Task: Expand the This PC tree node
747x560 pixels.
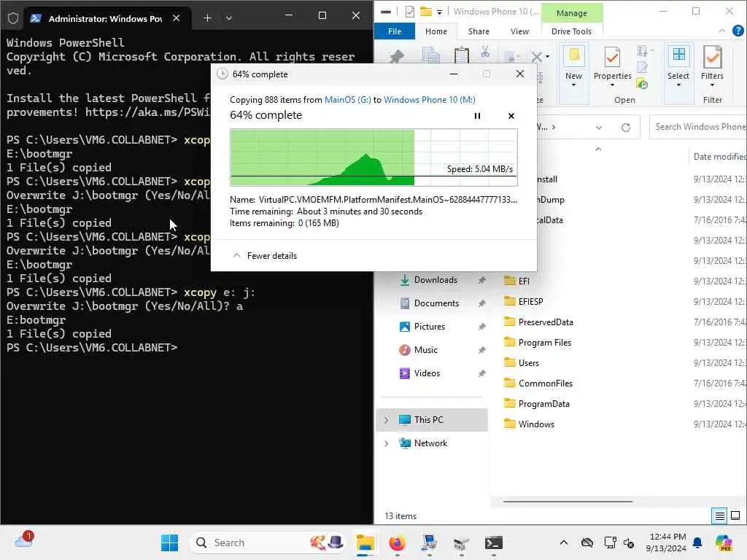Action: click(387, 420)
